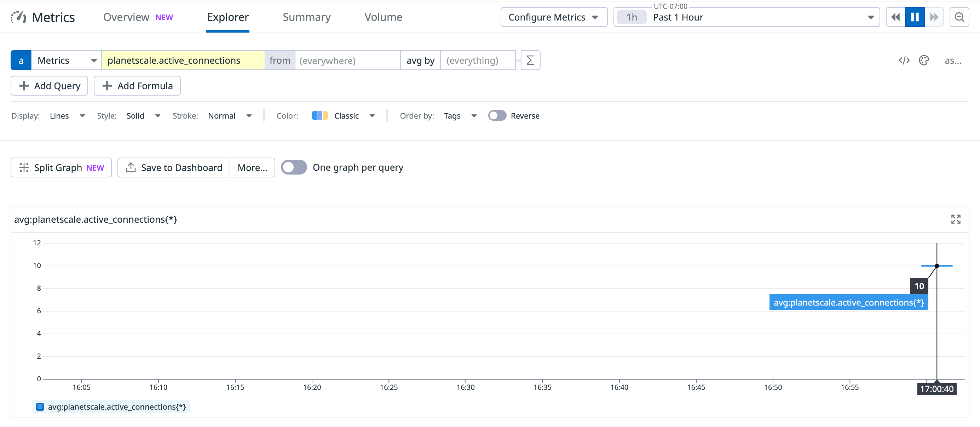Expand the graph to fullscreen

(955, 219)
